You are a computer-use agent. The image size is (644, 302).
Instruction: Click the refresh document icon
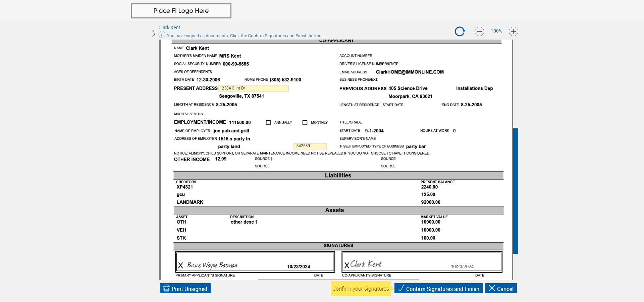[x=460, y=32]
